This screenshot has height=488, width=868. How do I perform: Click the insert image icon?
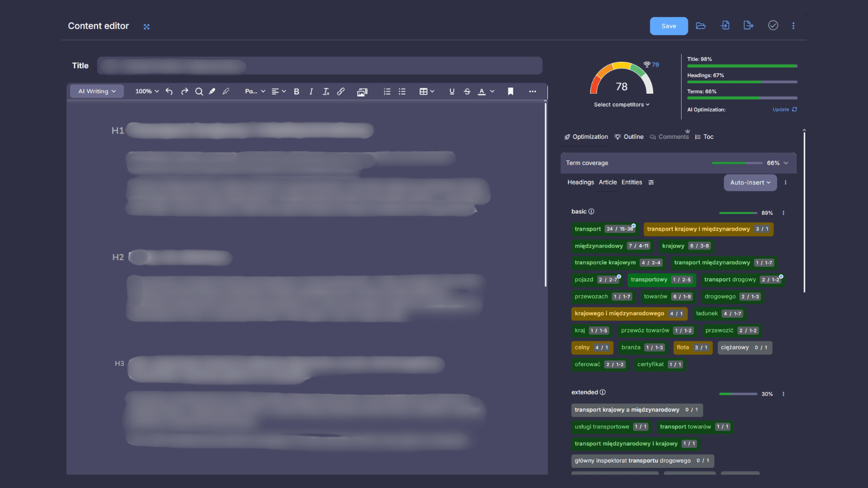pyautogui.click(x=362, y=92)
